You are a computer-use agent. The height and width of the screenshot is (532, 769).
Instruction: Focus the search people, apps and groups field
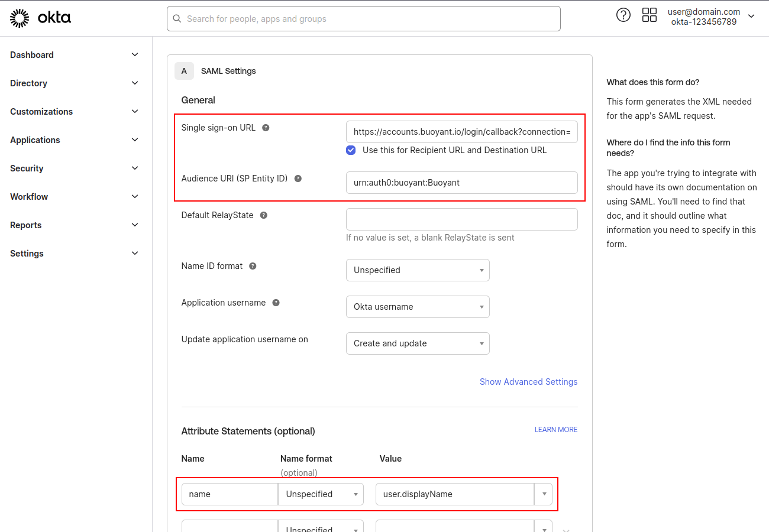pyautogui.click(x=364, y=19)
